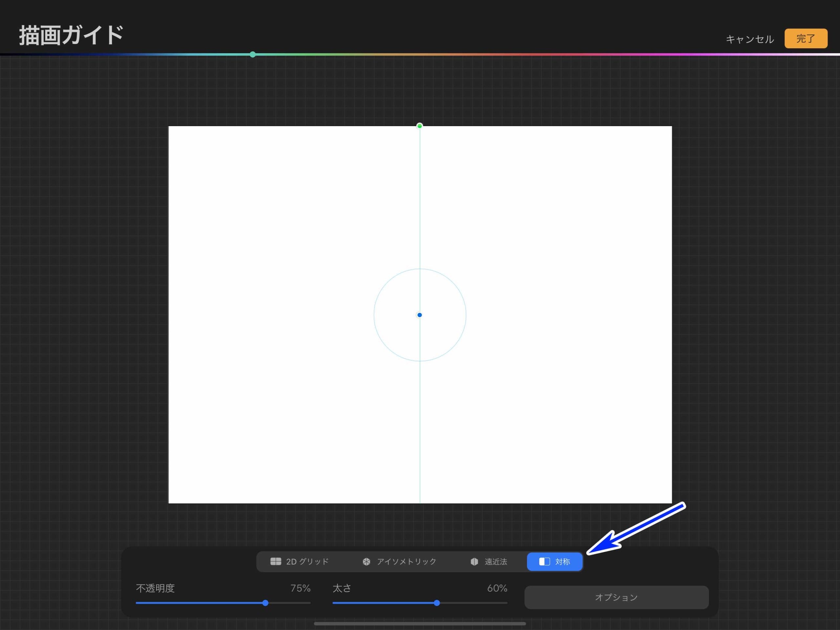Click the perspective icon beside 遠近法 label
Screen dimensions: 840x630
point(474,562)
